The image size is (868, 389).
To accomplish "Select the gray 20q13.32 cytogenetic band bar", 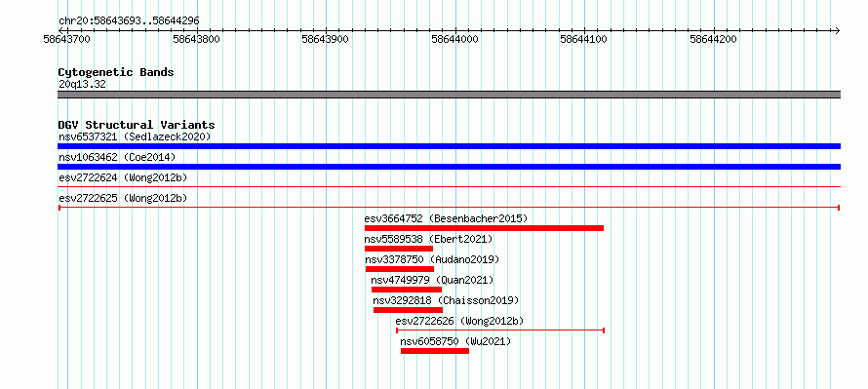I will click(x=449, y=95).
